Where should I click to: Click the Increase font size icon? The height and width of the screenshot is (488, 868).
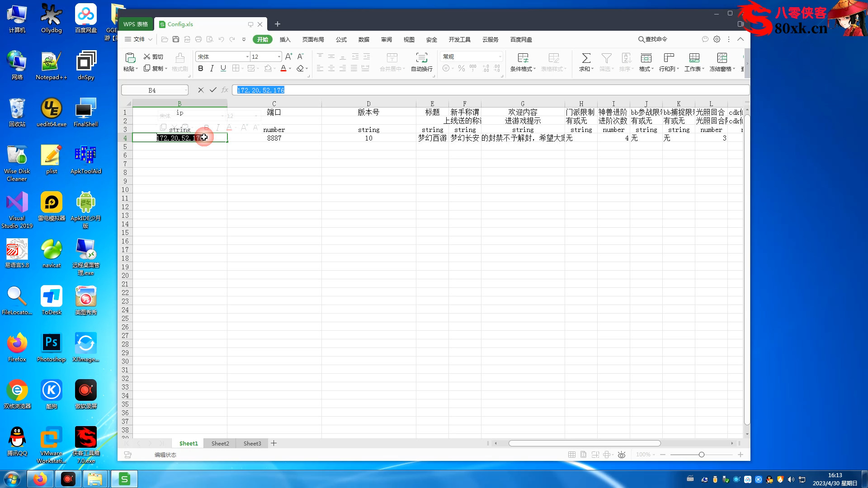[x=288, y=56]
